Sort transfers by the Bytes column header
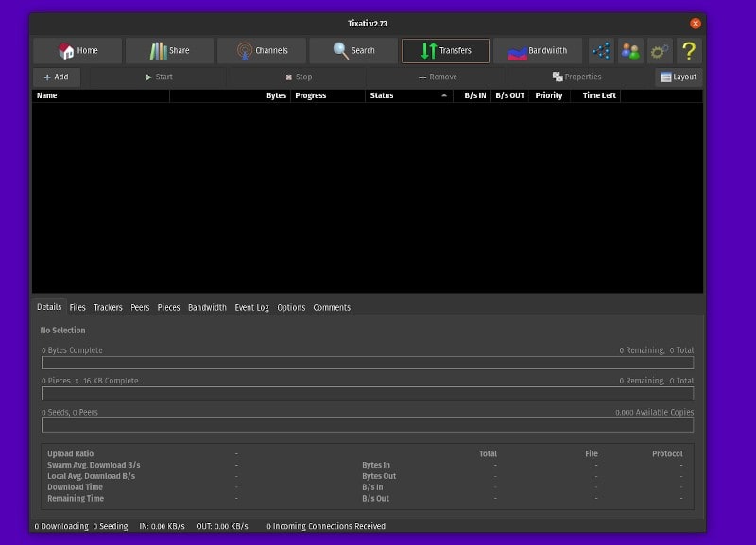Viewport: 756px width, 545px height. (x=230, y=95)
